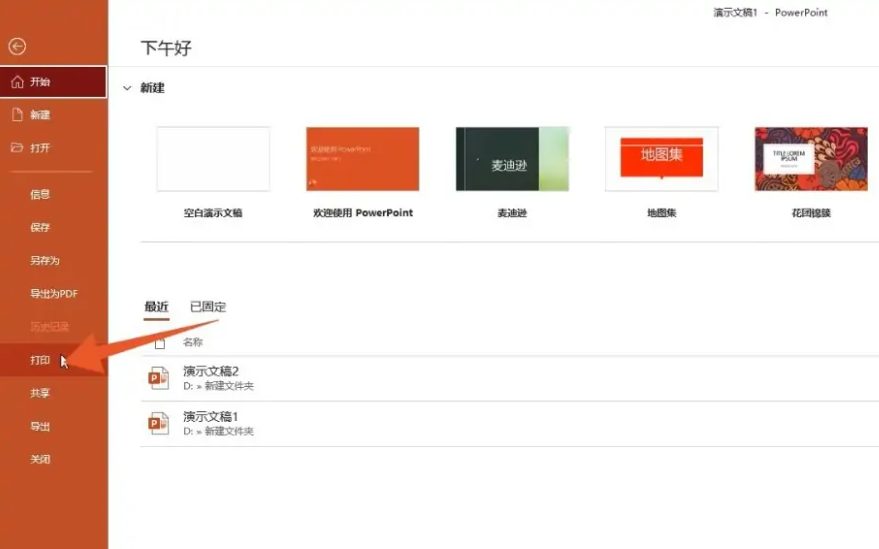Image resolution: width=879 pixels, height=549 pixels.
Task: Click the 欢迎使用 PowerPoint label
Action: point(363,213)
